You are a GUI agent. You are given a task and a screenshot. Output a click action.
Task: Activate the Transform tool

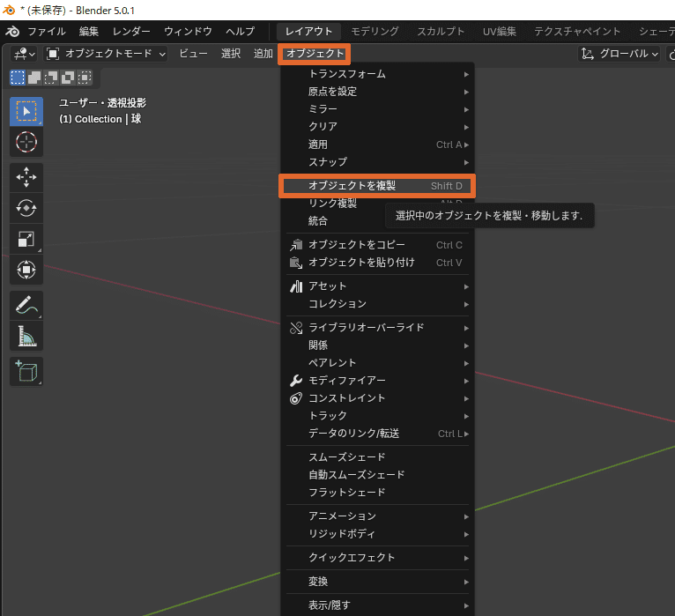(26, 270)
